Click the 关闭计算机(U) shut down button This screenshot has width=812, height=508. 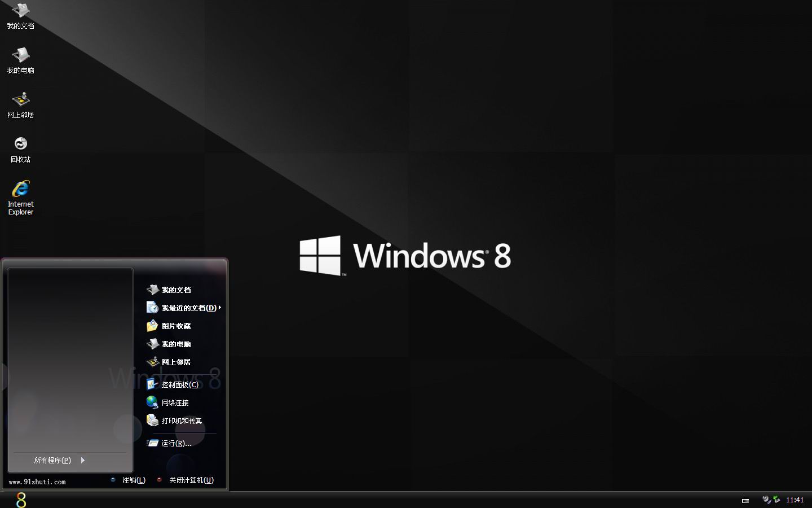[x=186, y=480]
